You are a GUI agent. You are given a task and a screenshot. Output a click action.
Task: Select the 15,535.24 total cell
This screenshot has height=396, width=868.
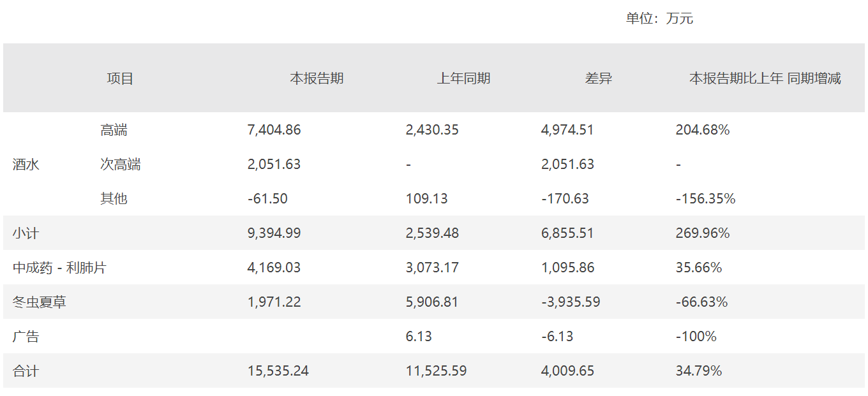tap(278, 371)
